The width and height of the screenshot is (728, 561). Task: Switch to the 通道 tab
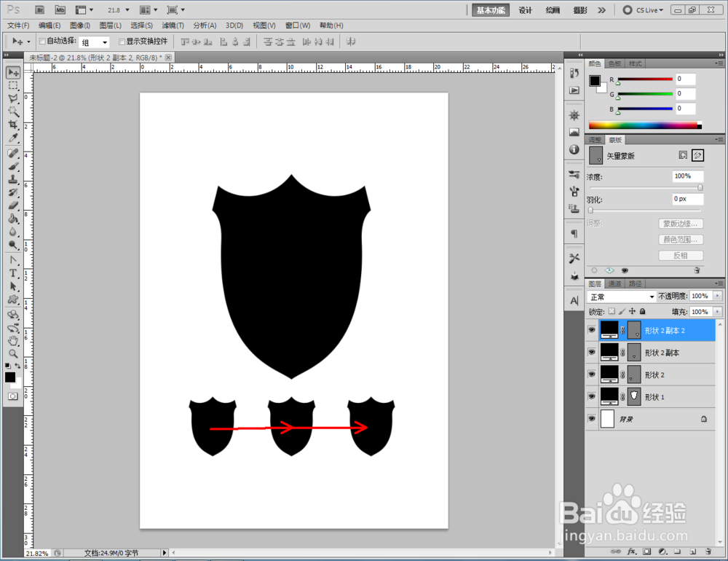pyautogui.click(x=614, y=283)
